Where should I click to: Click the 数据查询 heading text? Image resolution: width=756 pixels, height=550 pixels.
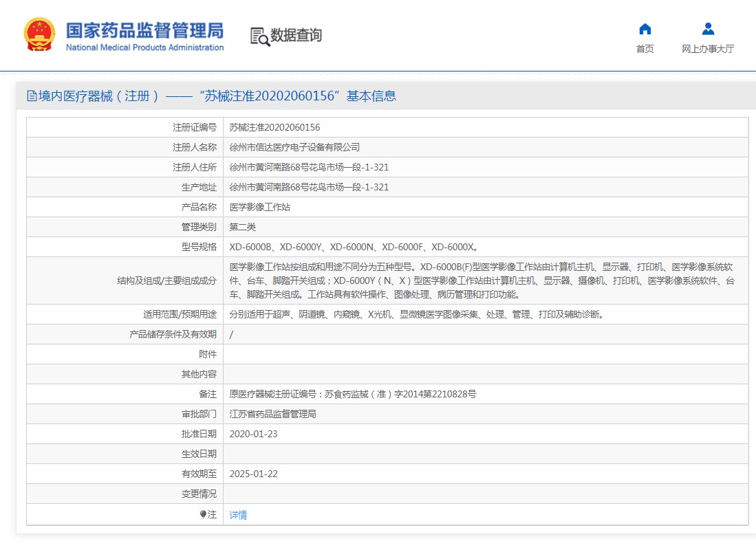[296, 34]
